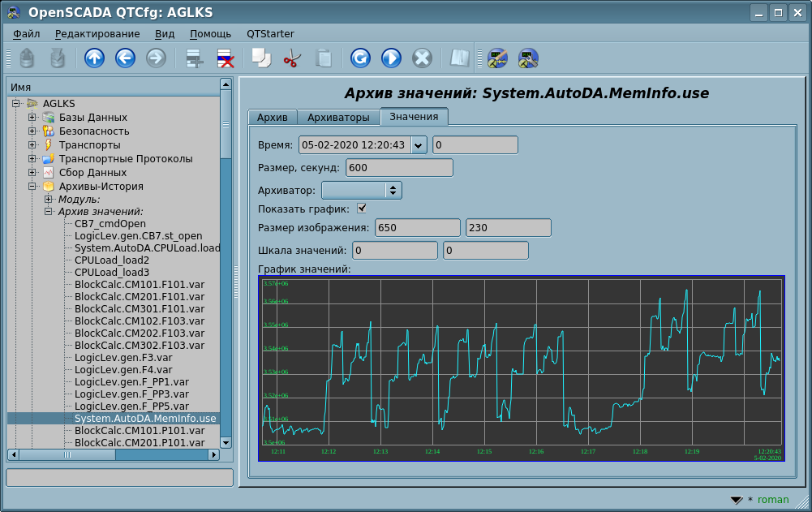Expand the Безопасность tree node
The image size is (812, 512).
click(x=32, y=131)
